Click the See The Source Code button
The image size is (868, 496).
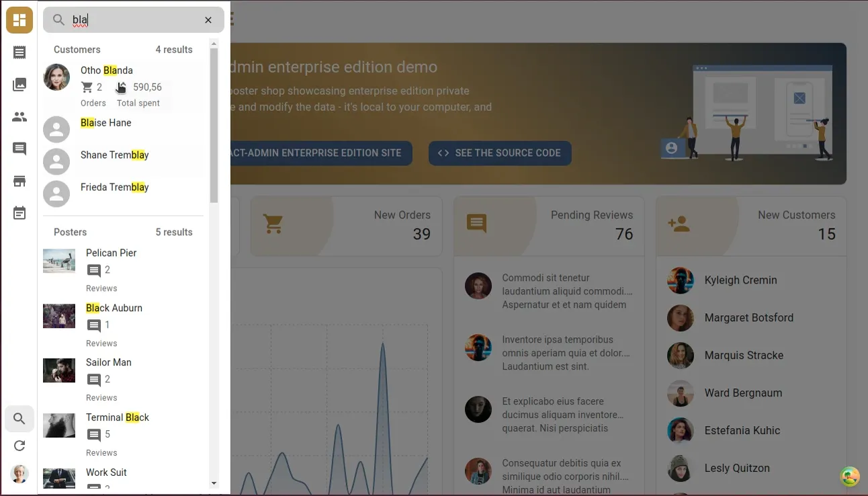tap(500, 153)
